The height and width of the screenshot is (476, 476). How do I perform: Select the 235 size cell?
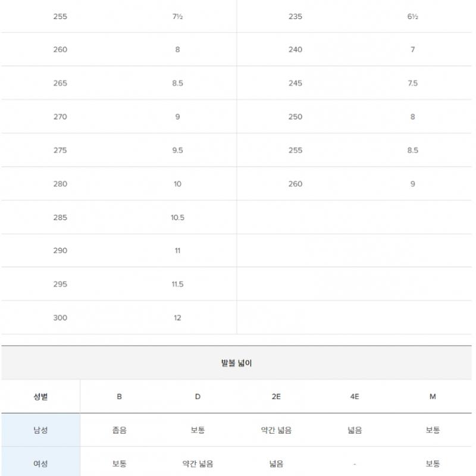295,16
